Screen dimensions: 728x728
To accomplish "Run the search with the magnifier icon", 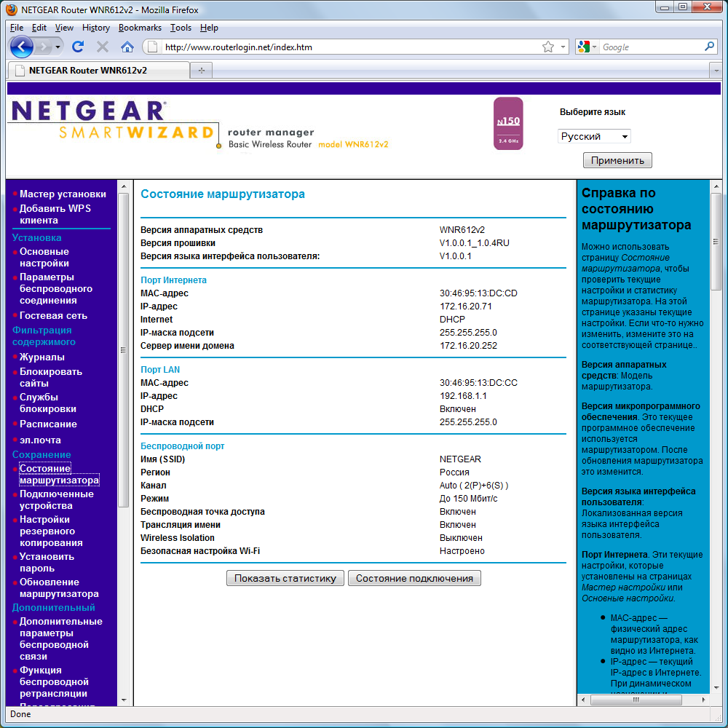I will (x=709, y=46).
